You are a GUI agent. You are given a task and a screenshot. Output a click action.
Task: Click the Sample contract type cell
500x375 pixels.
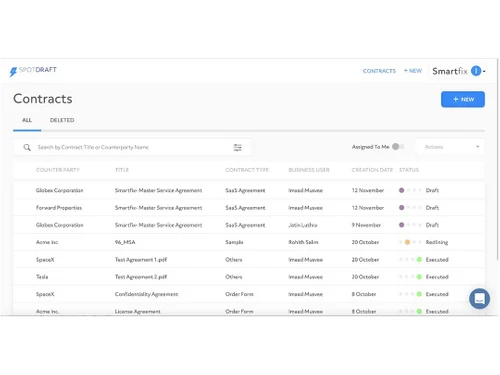click(x=234, y=242)
